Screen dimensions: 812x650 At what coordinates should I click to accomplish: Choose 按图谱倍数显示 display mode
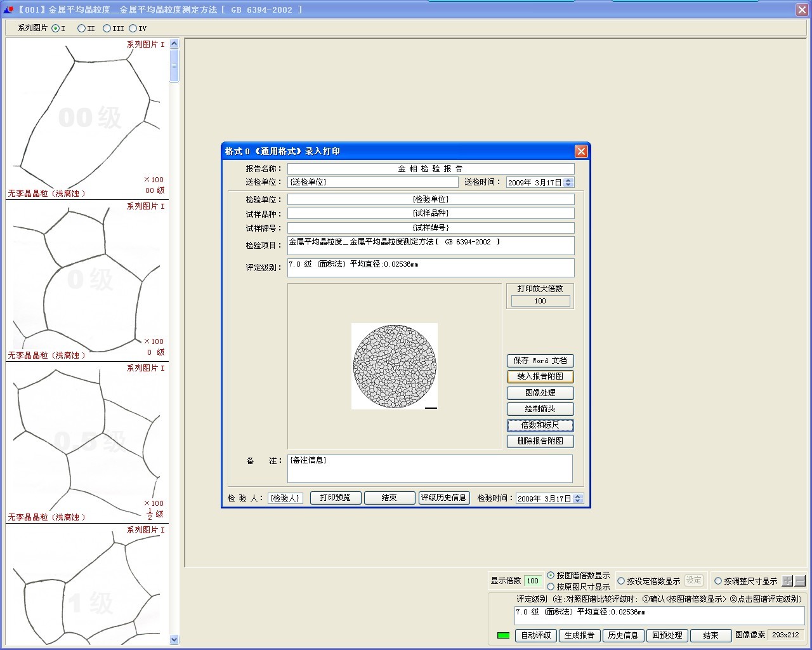point(551,575)
